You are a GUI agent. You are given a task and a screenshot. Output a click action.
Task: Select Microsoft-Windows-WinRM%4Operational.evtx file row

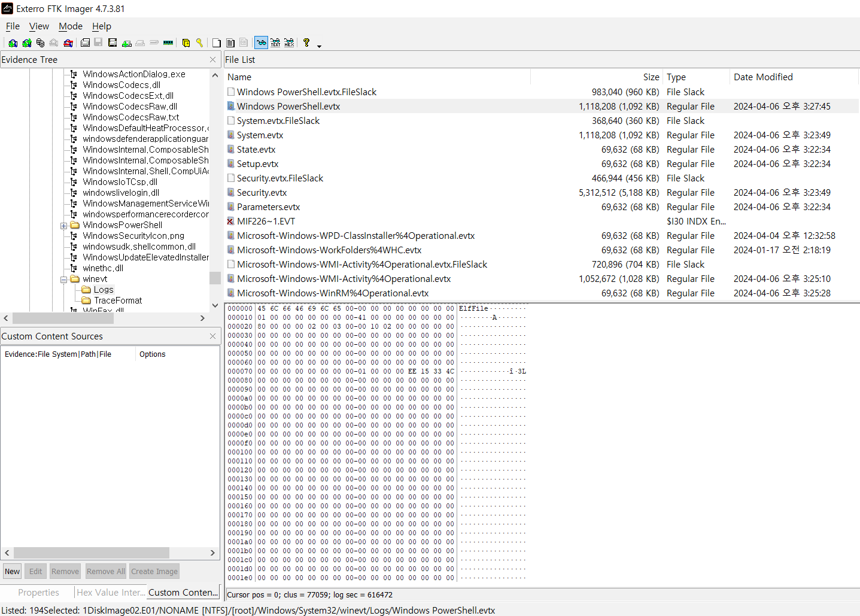(x=542, y=293)
